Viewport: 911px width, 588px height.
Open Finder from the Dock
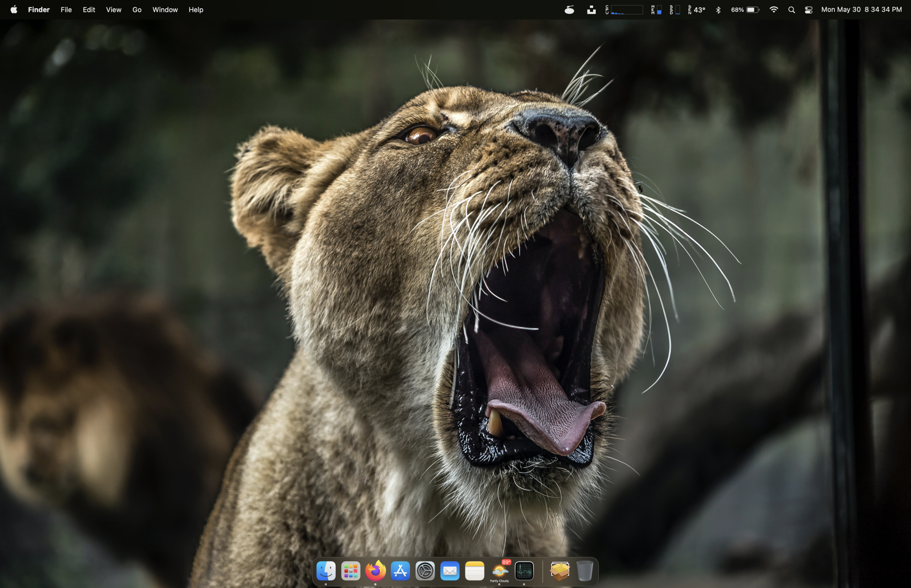326,571
